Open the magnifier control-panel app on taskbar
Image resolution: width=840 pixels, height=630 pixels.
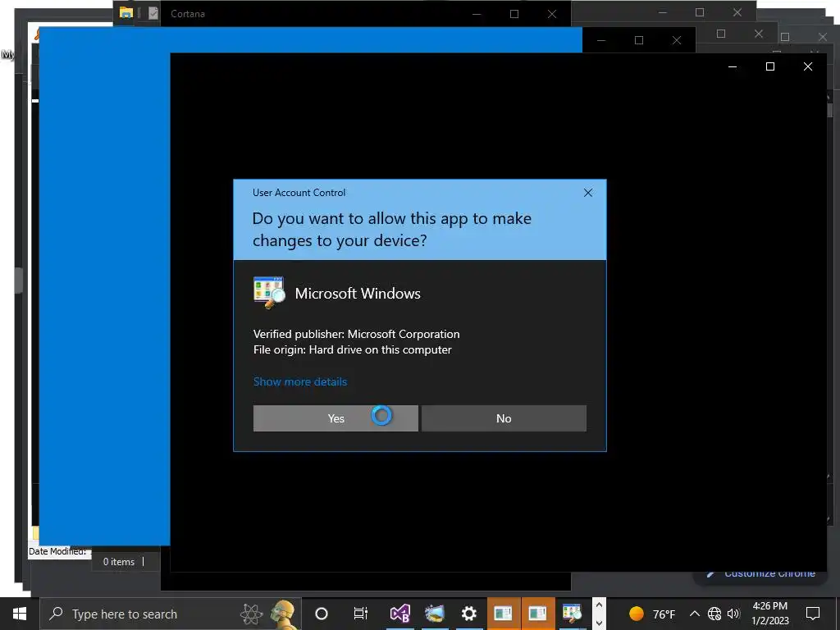(572, 614)
